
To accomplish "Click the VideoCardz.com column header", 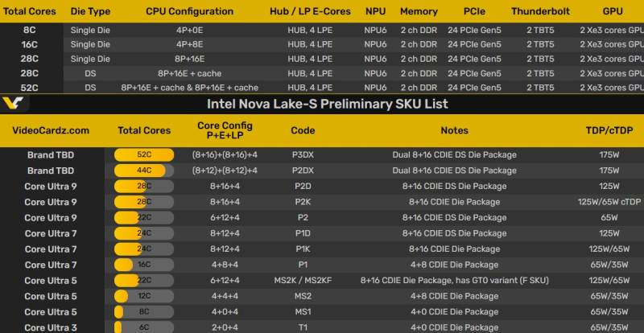I will tap(51, 130).
